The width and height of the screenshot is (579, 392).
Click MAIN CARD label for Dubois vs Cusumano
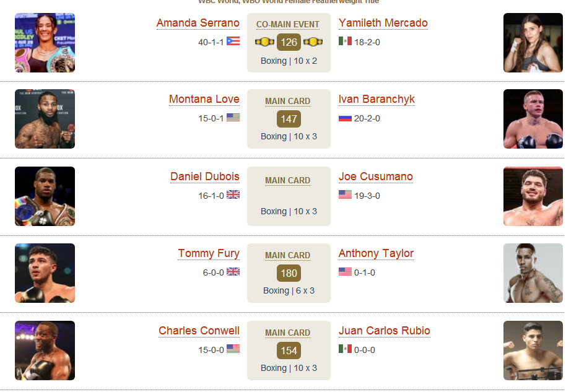(288, 180)
